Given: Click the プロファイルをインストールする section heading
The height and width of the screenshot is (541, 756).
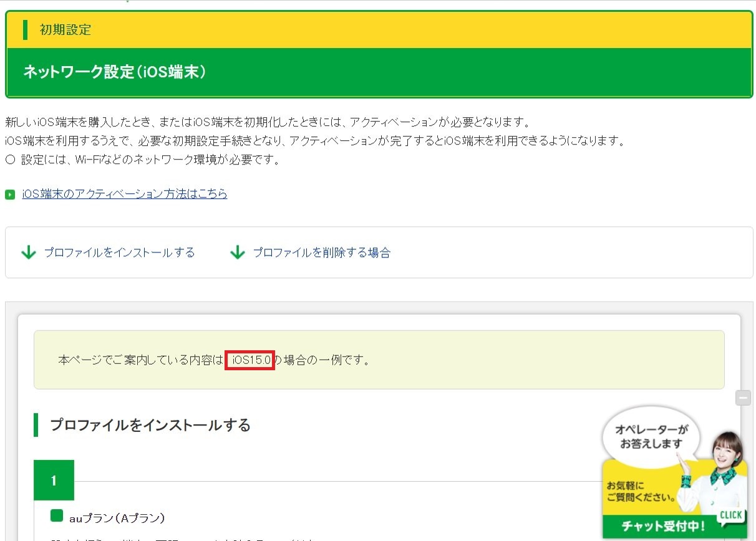Looking at the screenshot, I should click(x=150, y=425).
